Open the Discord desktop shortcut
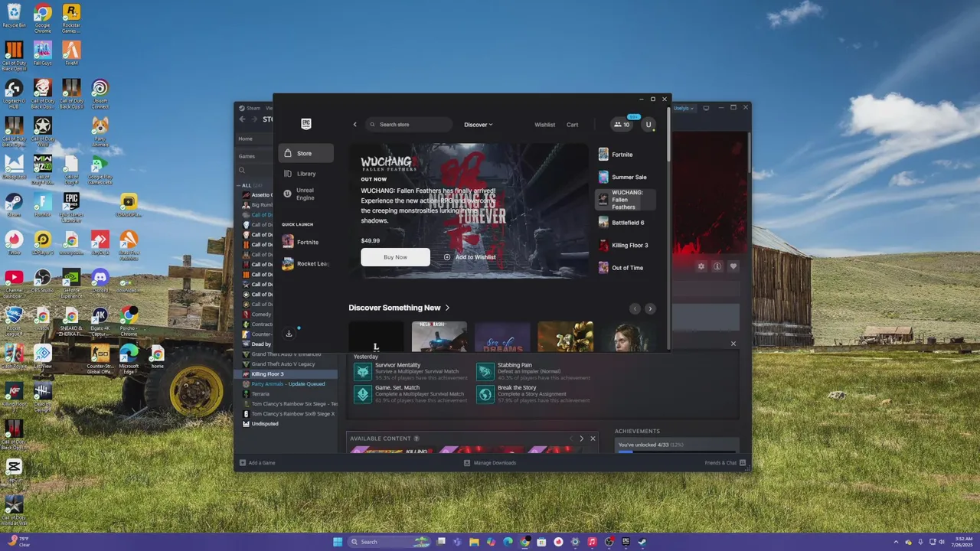Screen dimensions: 980x551 [100, 281]
